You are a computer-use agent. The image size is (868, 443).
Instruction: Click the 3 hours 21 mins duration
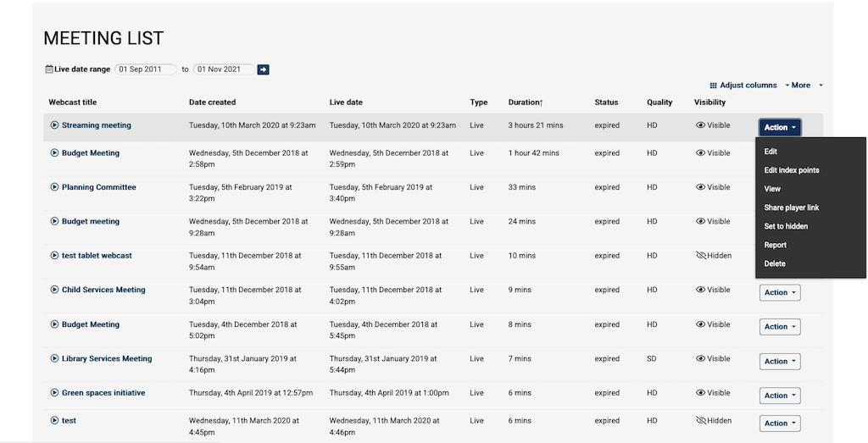click(x=536, y=125)
